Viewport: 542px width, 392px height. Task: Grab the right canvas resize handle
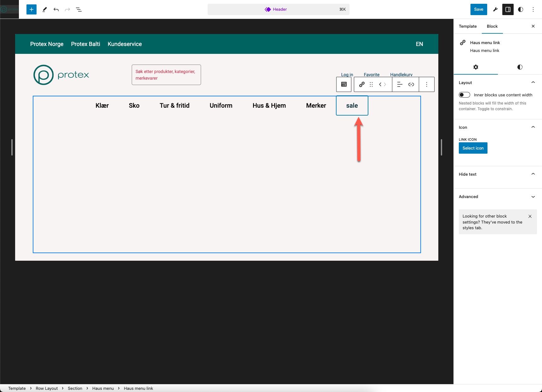coord(441,147)
